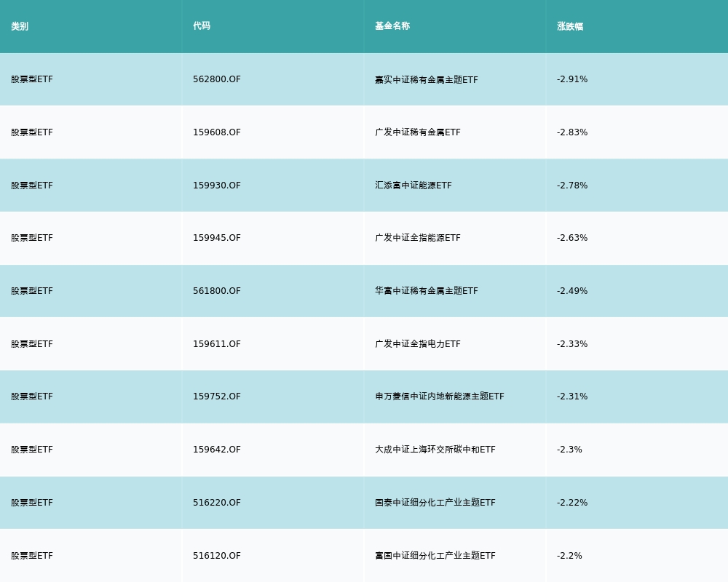Viewport: 728px width, 582px height.
Task: Select fund code 516120.OF
Action: pyautogui.click(x=217, y=556)
